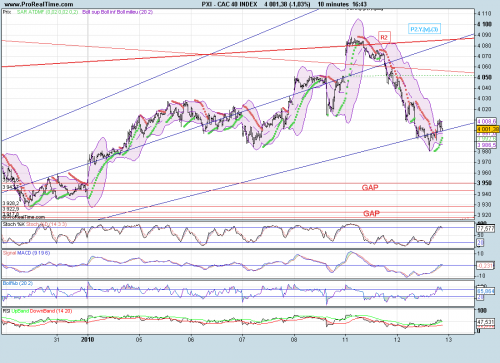Click the lower red GAP annotation
This screenshot has height=363, width=500.
point(371,213)
